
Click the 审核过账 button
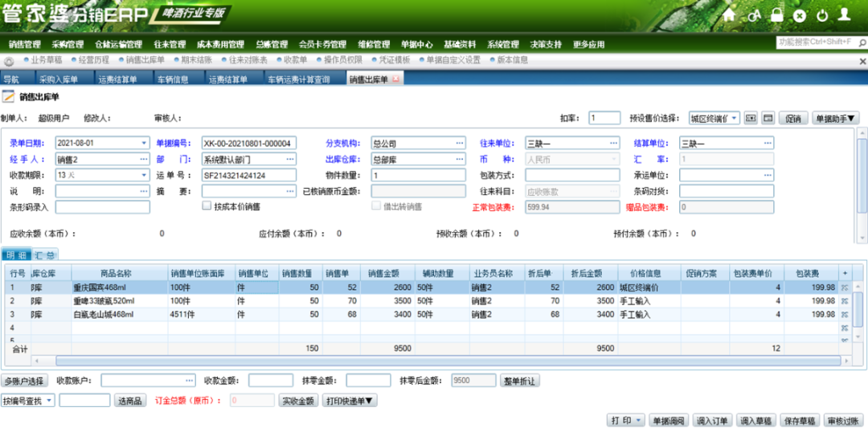pyautogui.click(x=842, y=420)
